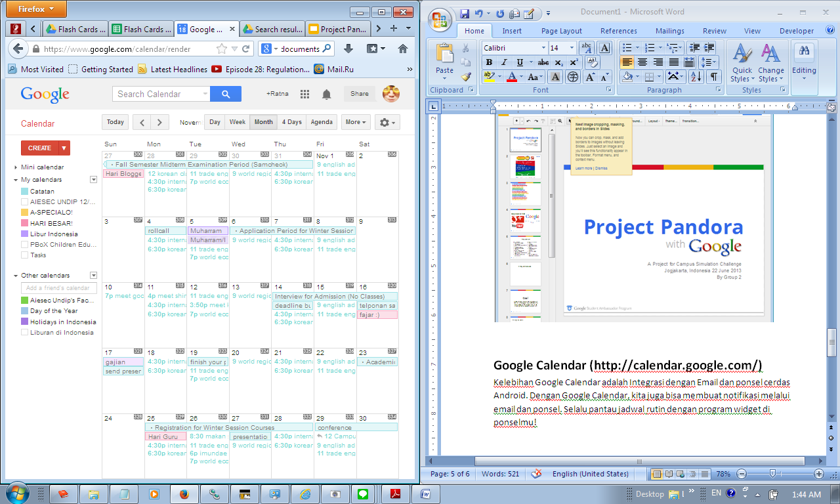
Task: Toggle the Tasks calendar checkbox
Action: pyautogui.click(x=25, y=255)
